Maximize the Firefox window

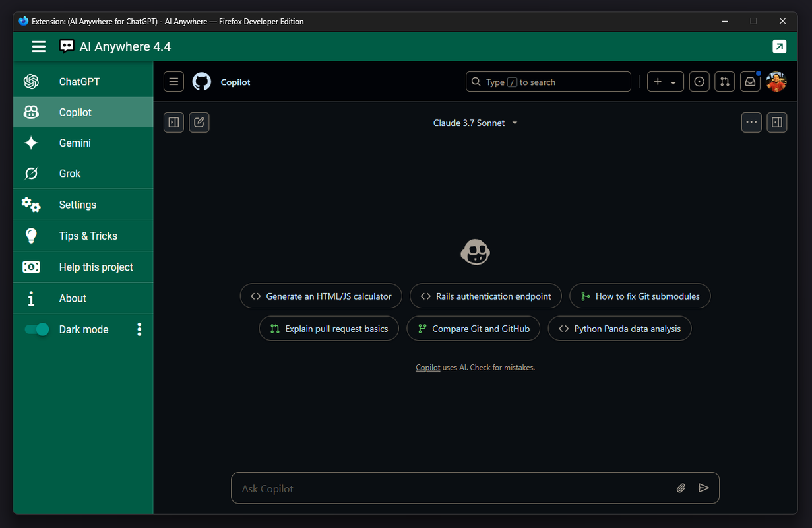coord(753,21)
